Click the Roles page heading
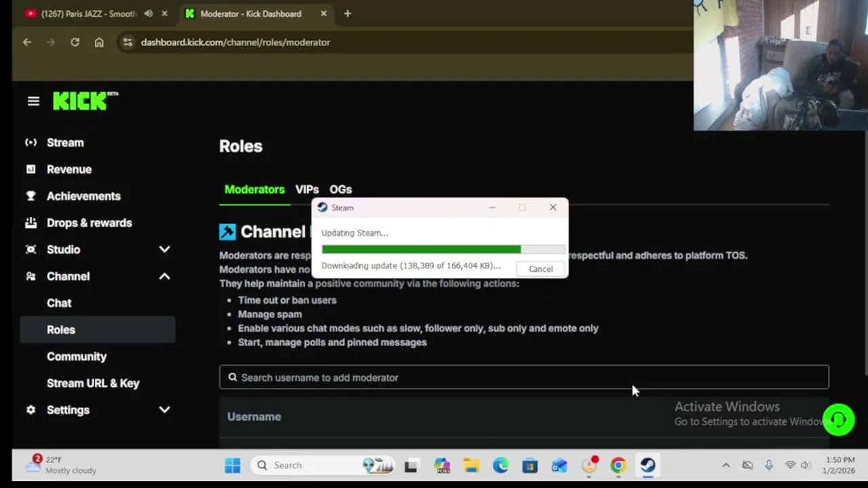The width and height of the screenshot is (868, 488). (x=241, y=146)
